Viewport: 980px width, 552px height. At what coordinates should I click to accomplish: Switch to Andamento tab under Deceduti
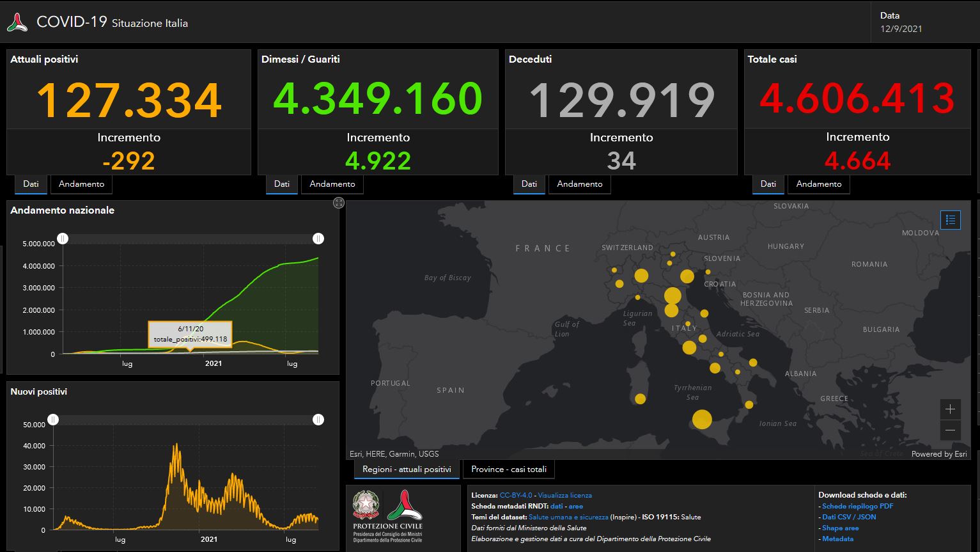point(579,184)
